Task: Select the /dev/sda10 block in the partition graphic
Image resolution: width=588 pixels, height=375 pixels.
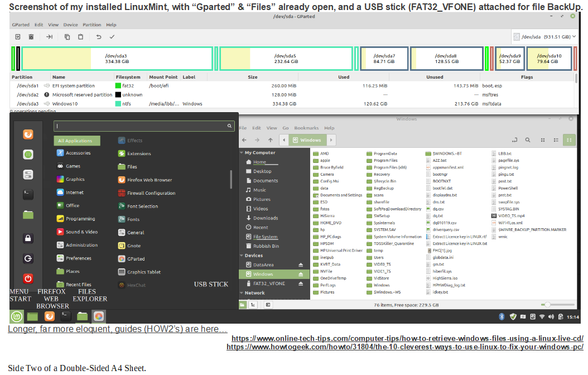Action: pyautogui.click(x=549, y=59)
